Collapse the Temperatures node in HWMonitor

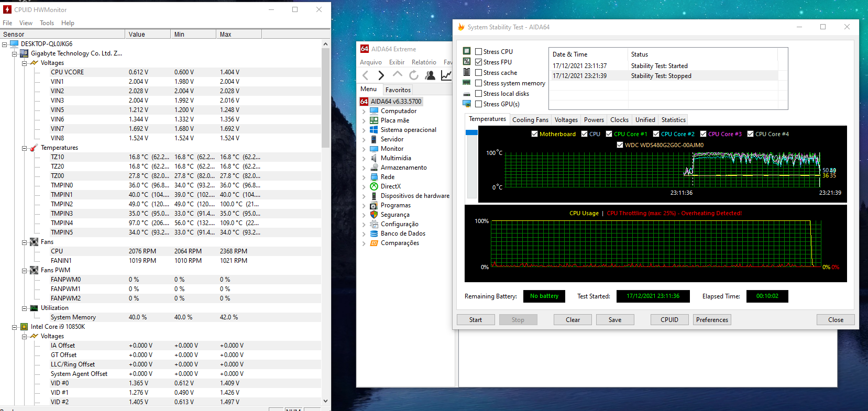point(25,148)
